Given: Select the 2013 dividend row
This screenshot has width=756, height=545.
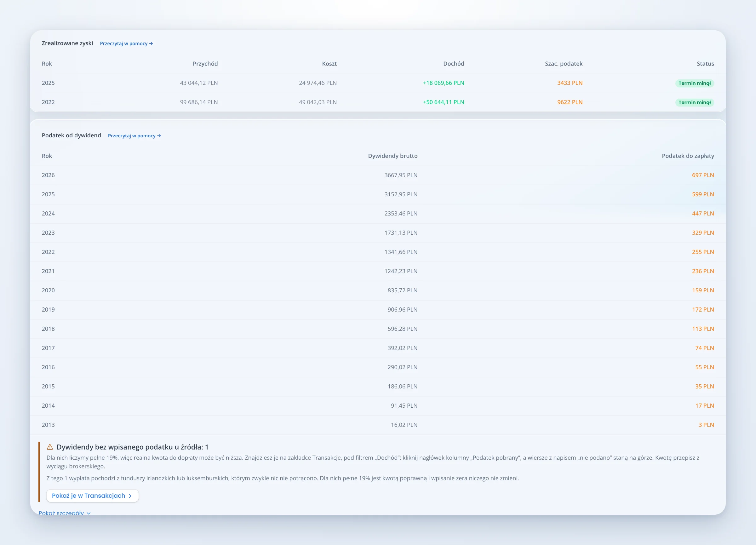Looking at the screenshot, I should (x=378, y=425).
